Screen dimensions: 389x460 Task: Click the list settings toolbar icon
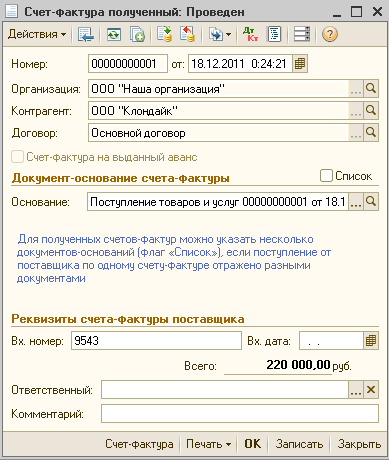point(302,34)
